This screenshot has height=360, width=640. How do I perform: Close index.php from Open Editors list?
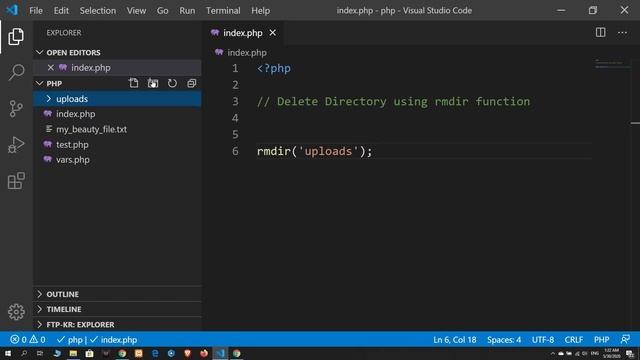51,67
